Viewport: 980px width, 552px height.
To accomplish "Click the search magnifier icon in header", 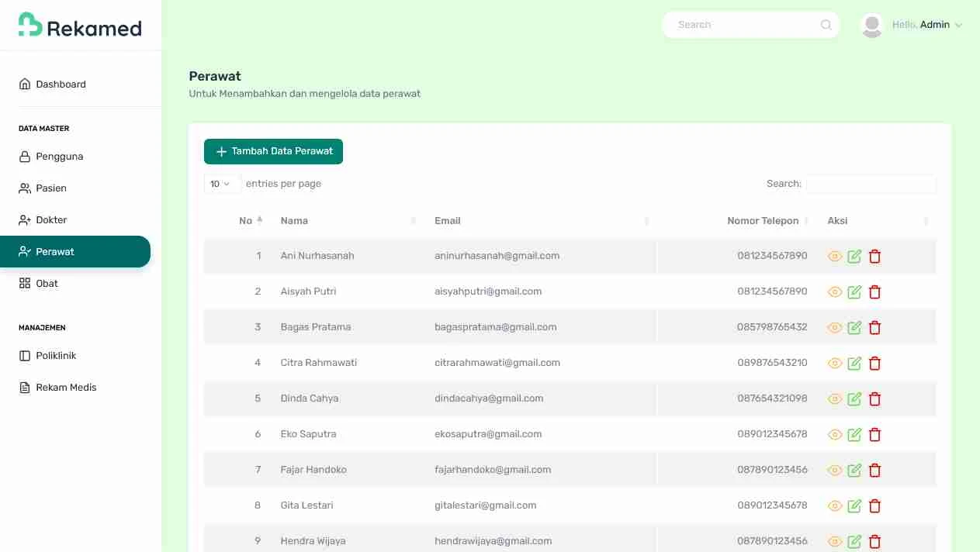I will point(826,25).
